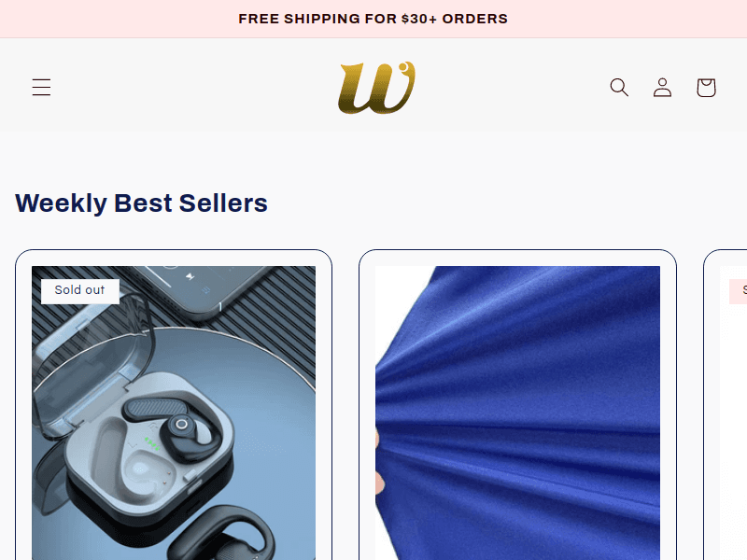Open the search magnifier icon

click(x=619, y=87)
